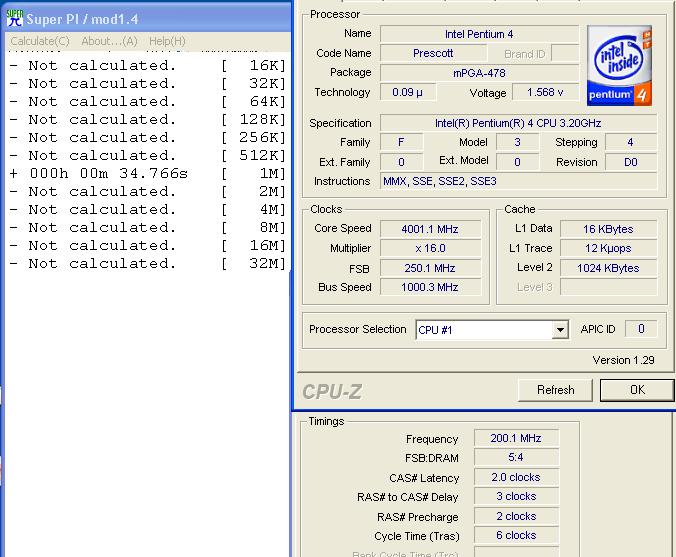Viewport: 676px width, 557px height.
Task: Click the 256K Not calculated row
Action: coord(147,138)
